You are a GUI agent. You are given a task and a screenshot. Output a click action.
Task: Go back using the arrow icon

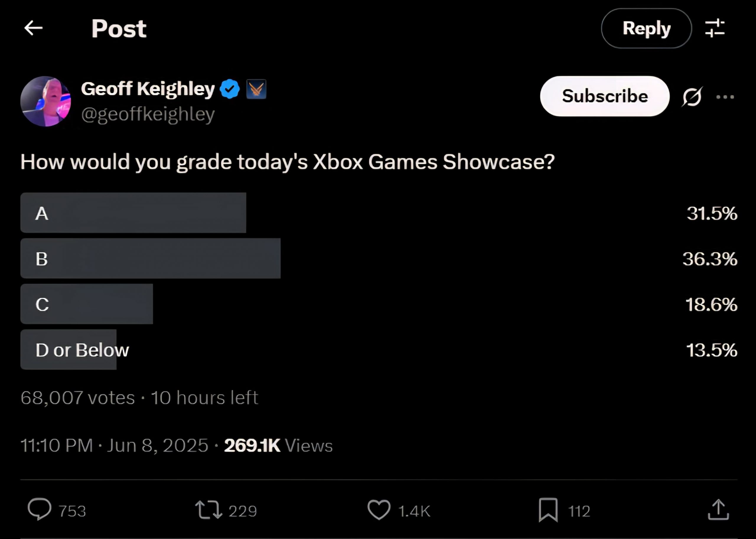34,28
